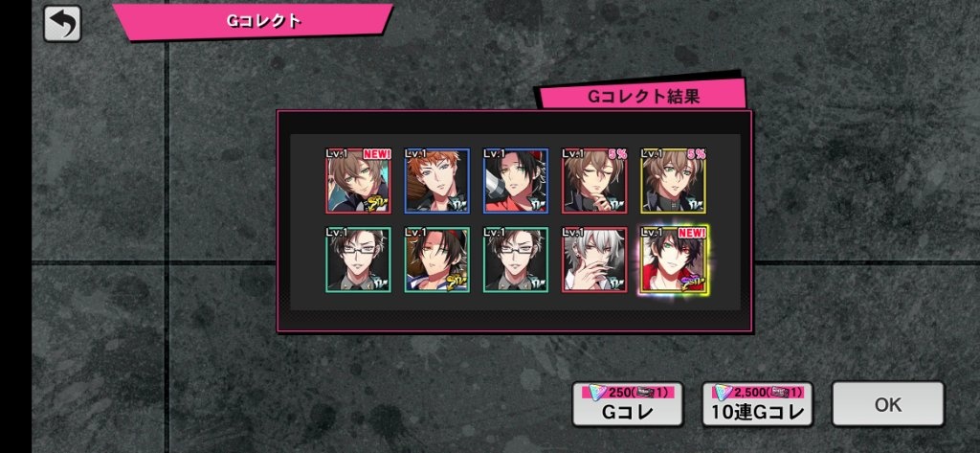Open the glowing NEW black-haired card
The image size is (980, 453).
673,260
